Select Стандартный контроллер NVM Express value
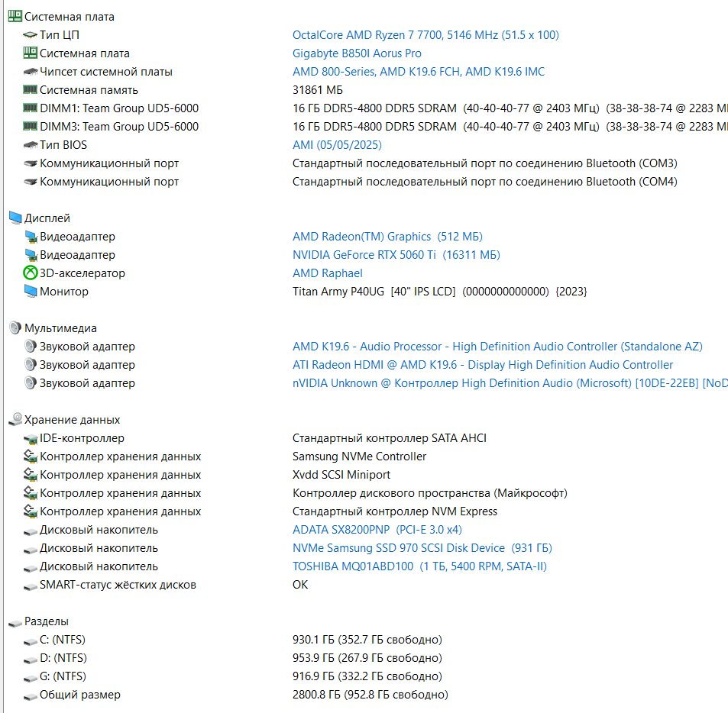 [395, 511]
